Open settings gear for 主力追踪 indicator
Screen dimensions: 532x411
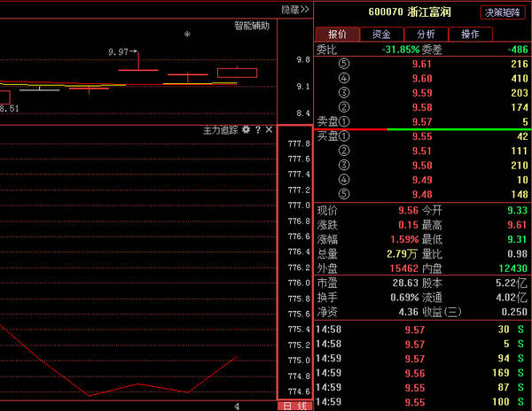pos(246,130)
